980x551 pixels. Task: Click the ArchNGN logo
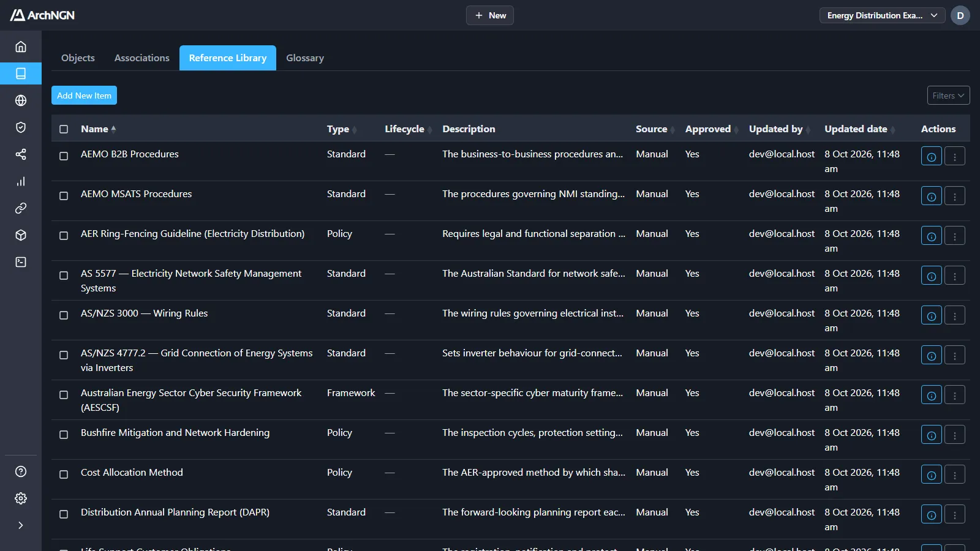[42, 15]
